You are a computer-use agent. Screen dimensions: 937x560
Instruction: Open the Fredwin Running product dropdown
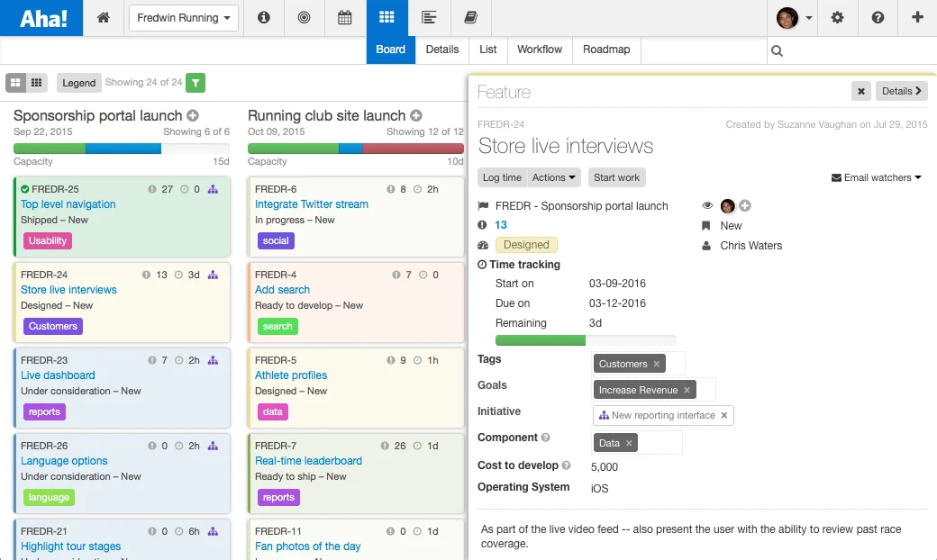click(x=184, y=18)
